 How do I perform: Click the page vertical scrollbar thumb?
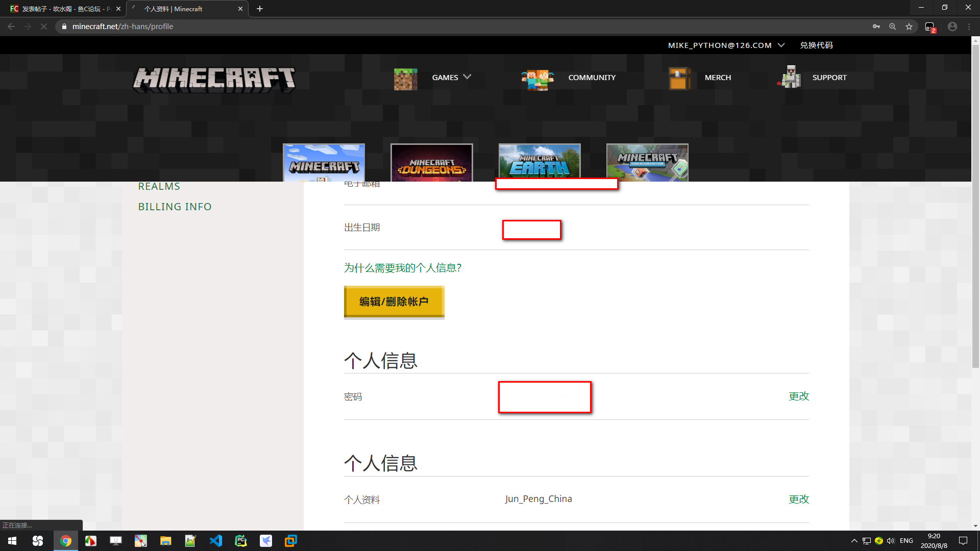click(x=975, y=207)
